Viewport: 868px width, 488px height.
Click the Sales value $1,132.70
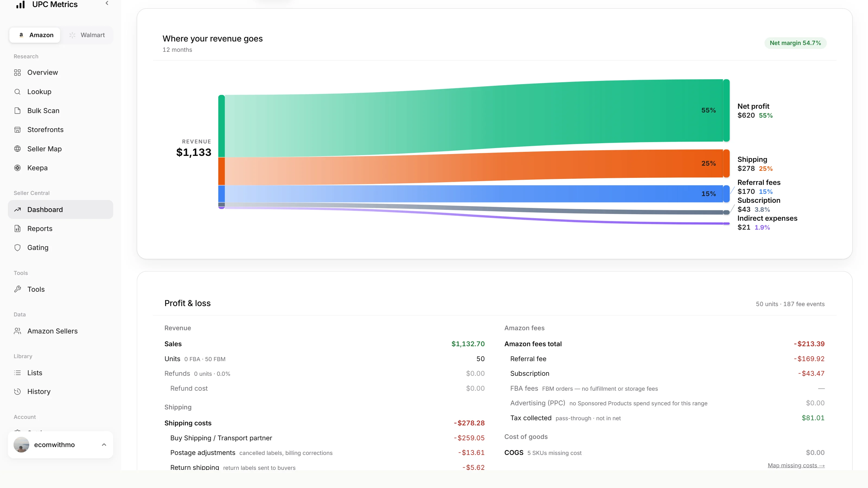pos(468,344)
